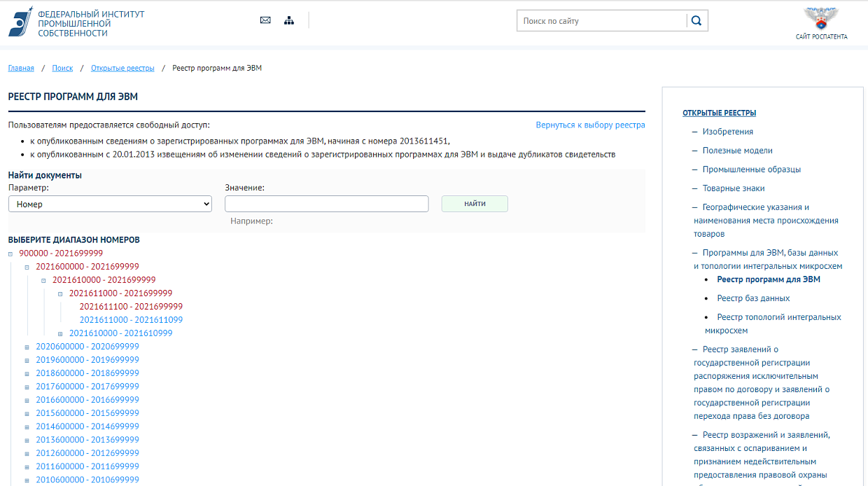Click the FIPS institute logo
The width and height of the screenshot is (868, 486).
[21, 22]
